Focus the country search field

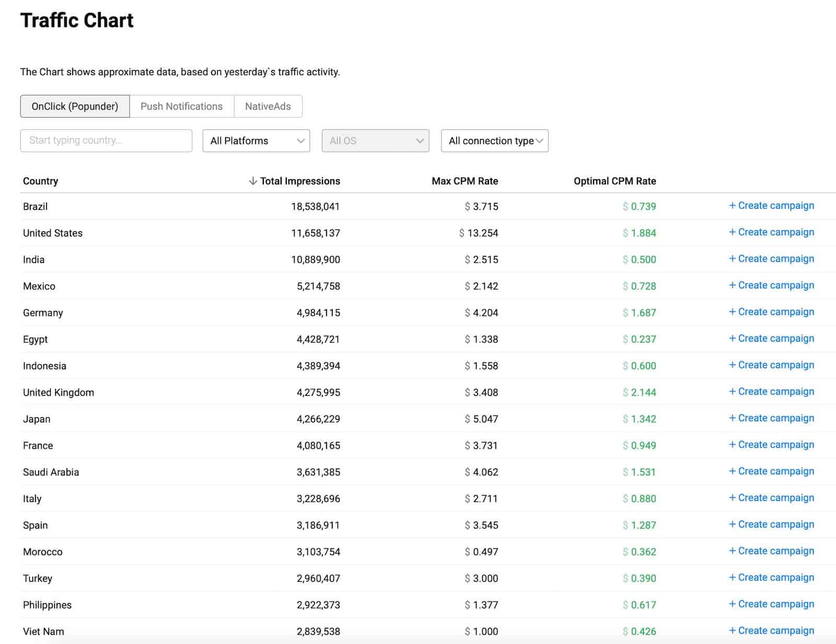106,141
